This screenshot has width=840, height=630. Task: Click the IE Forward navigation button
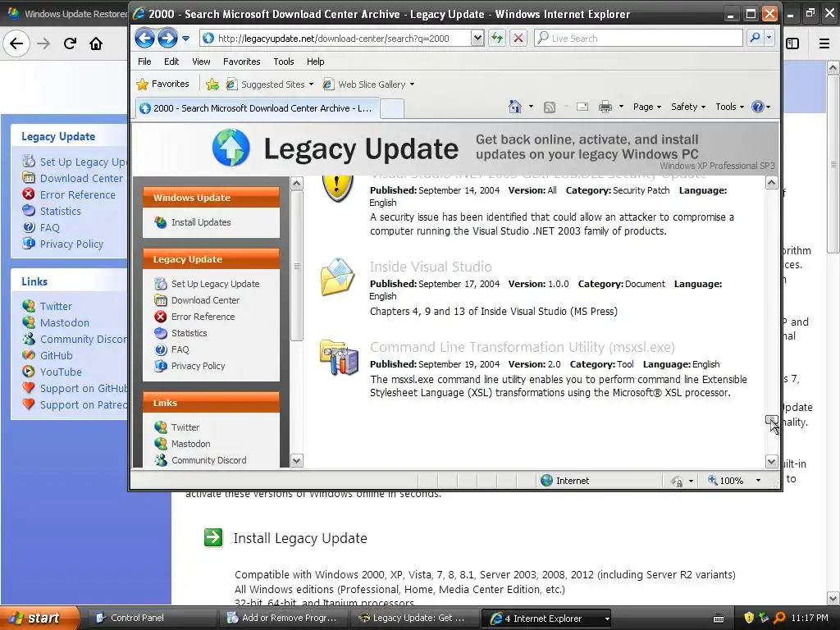tap(167, 38)
